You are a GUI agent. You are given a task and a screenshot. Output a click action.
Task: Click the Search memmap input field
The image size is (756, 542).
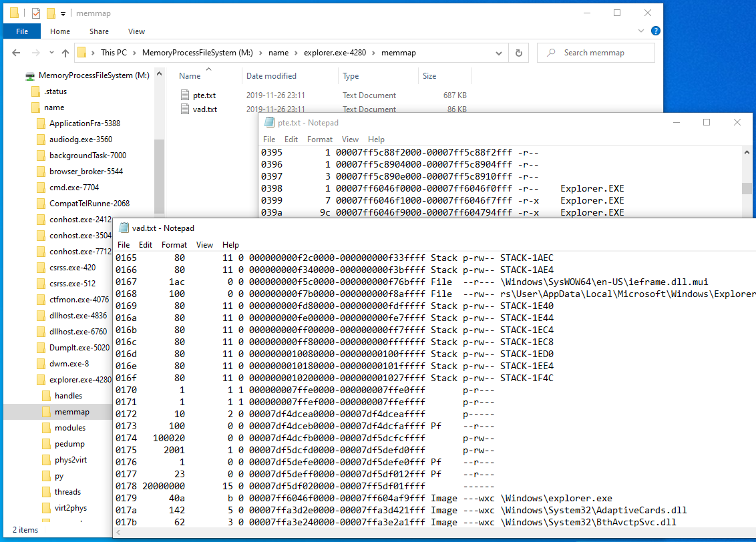pyautogui.click(x=596, y=53)
